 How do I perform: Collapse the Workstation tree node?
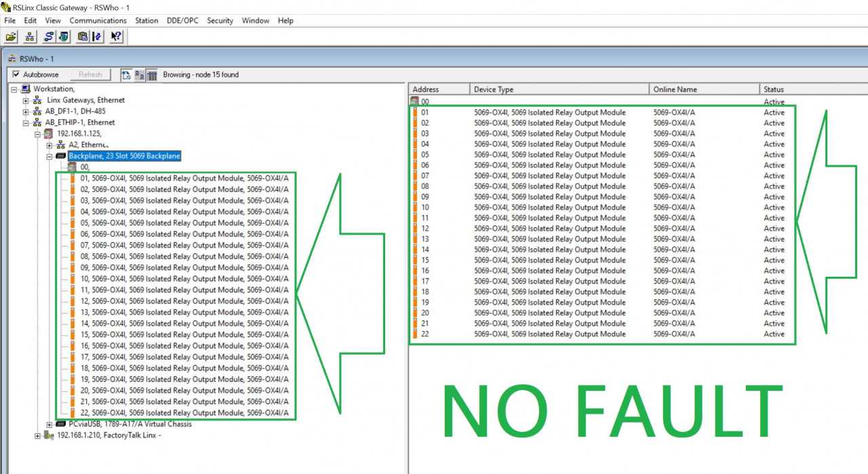[x=14, y=90]
